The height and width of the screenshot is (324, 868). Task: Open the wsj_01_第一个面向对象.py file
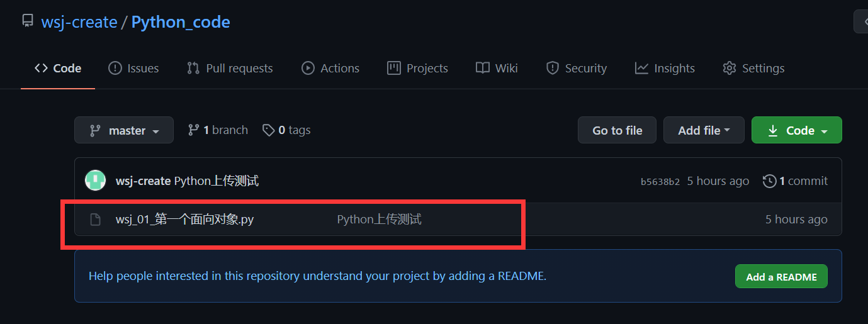pyautogui.click(x=184, y=220)
